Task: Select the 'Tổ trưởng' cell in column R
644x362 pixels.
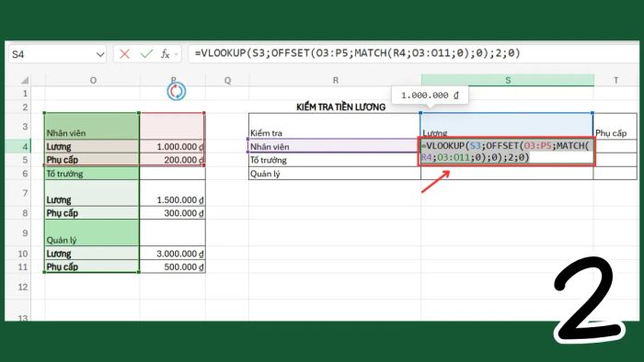Action: [335, 160]
